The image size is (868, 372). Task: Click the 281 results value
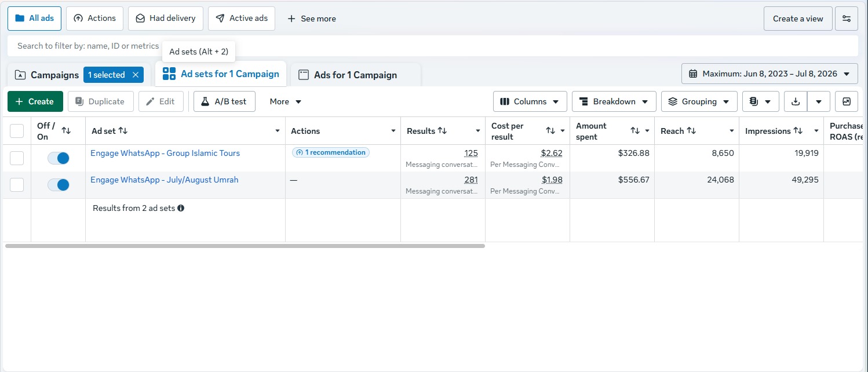coord(471,180)
